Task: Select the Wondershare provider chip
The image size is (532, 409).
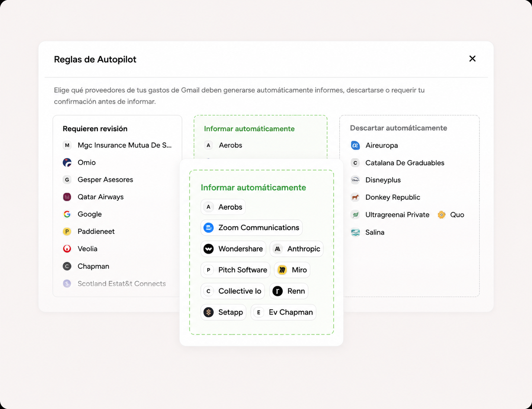Action: coord(233,249)
